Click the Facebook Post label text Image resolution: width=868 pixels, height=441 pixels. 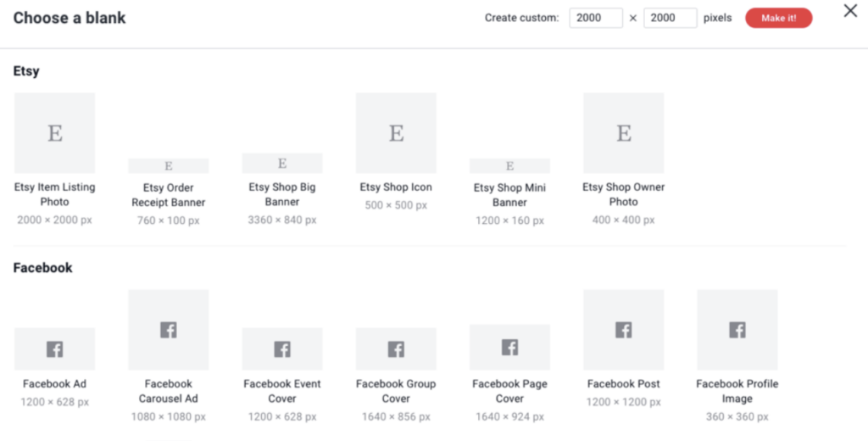[x=623, y=384]
